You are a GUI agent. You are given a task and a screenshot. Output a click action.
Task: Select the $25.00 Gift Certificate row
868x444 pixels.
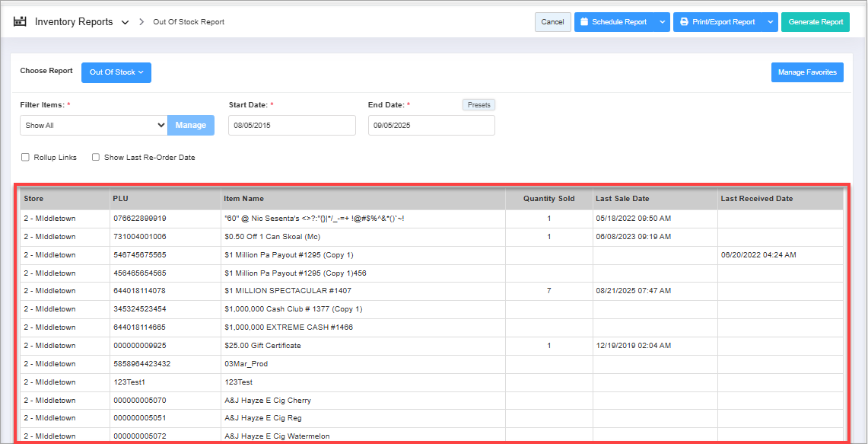click(262, 346)
